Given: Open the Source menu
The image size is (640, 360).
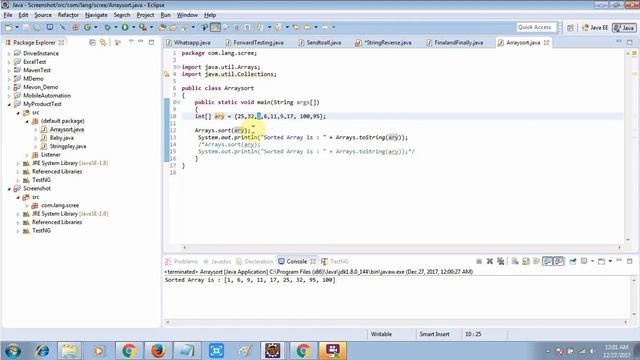Looking at the screenshot, I should pos(43,15).
